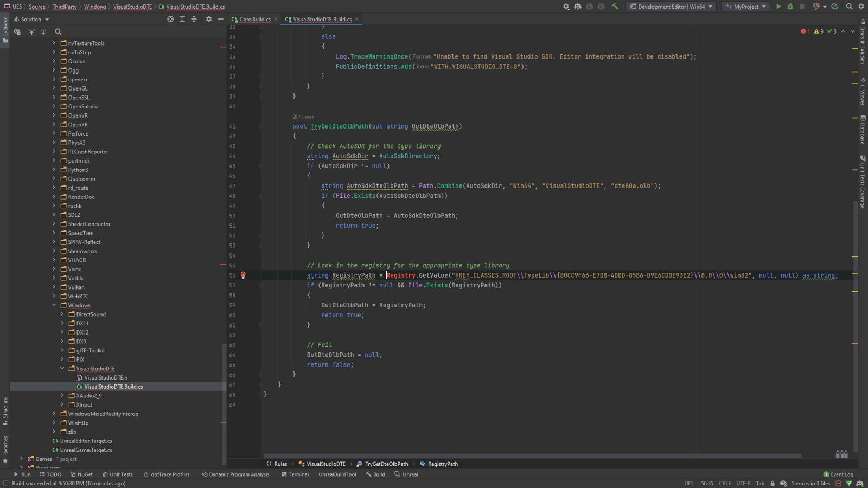Viewport: 868px width, 488px height.
Task: Click the locate in solution crosshair icon
Action: pos(170,19)
